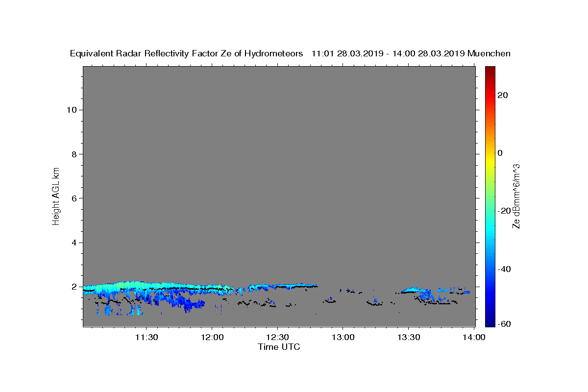The image size is (588, 392).
Task: Click the 6 km height tick label
Action: (74, 198)
